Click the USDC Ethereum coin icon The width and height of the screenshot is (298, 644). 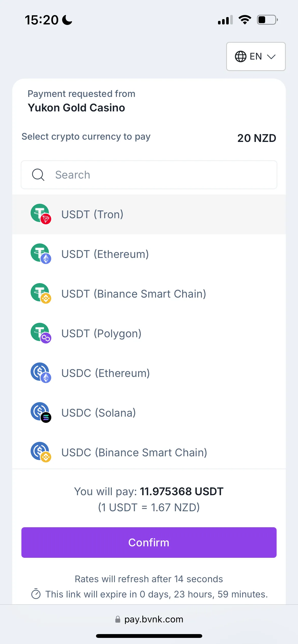tap(41, 373)
